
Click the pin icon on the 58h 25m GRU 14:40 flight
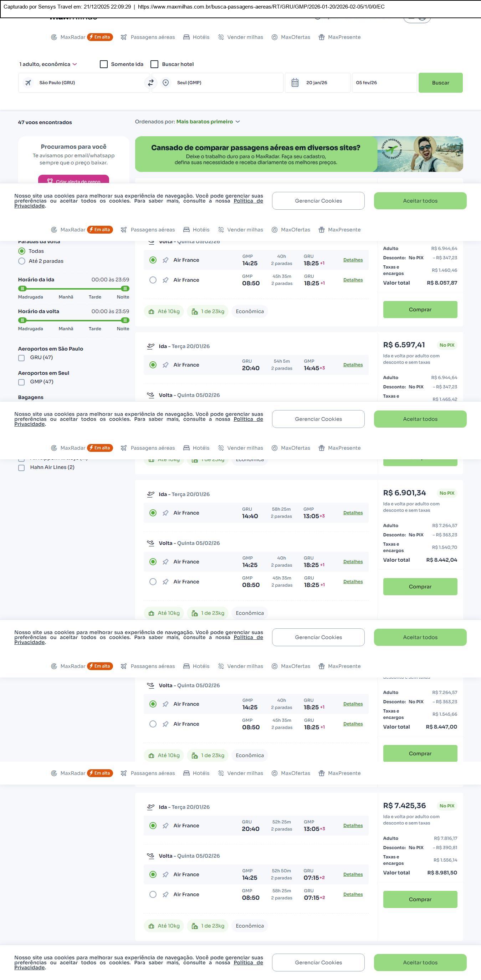(x=165, y=513)
